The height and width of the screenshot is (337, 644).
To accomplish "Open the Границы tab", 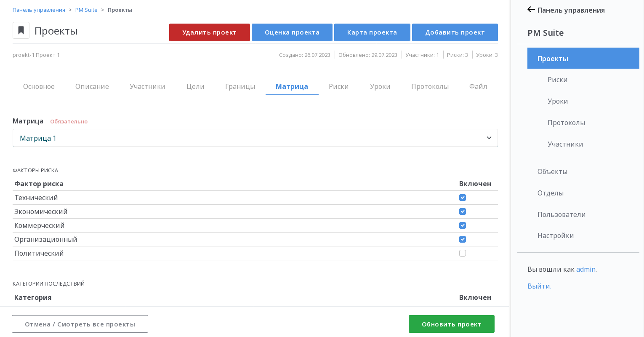I will [240, 86].
